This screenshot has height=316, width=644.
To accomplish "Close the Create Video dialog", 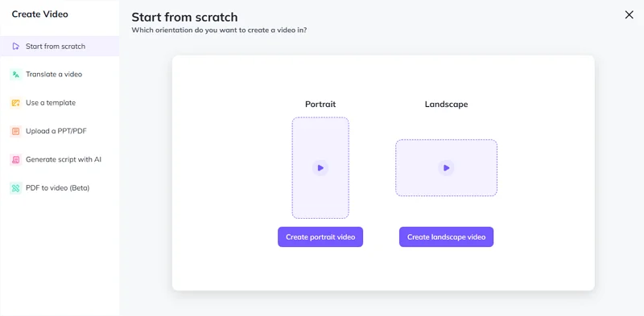I will (629, 14).
